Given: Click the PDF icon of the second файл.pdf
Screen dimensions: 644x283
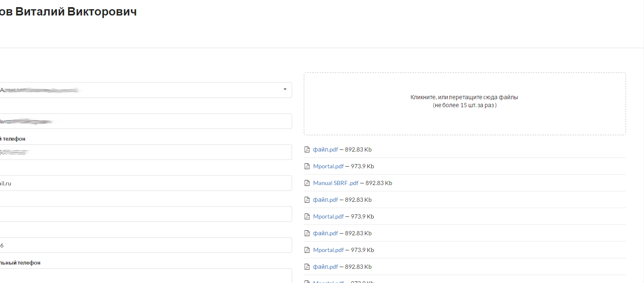Looking at the screenshot, I should (307, 200).
